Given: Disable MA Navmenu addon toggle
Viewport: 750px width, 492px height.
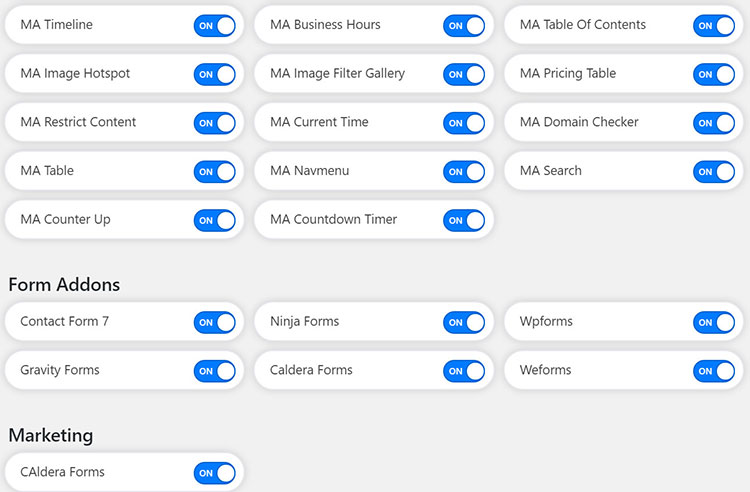Looking at the screenshot, I should click(x=464, y=171).
